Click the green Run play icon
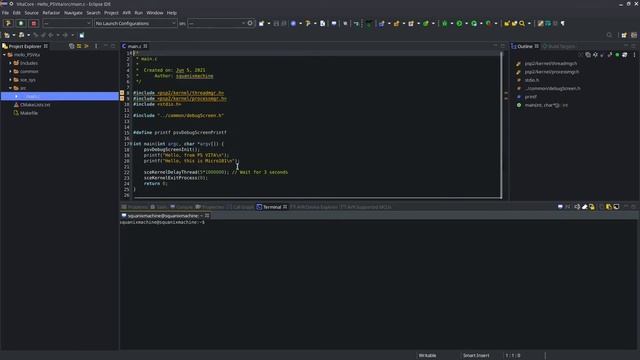 coord(460,23)
